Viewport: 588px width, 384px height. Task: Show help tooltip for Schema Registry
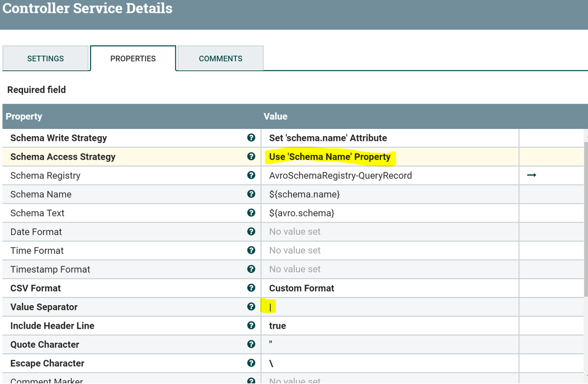click(251, 176)
